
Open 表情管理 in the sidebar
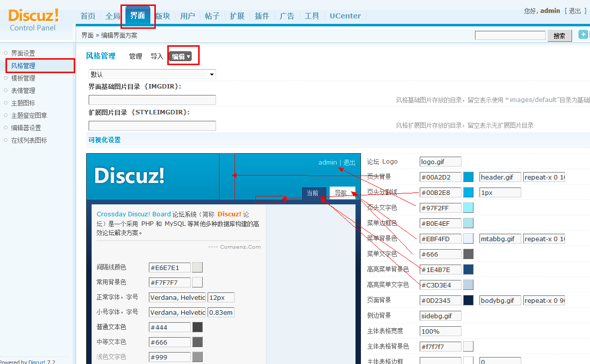(x=23, y=91)
